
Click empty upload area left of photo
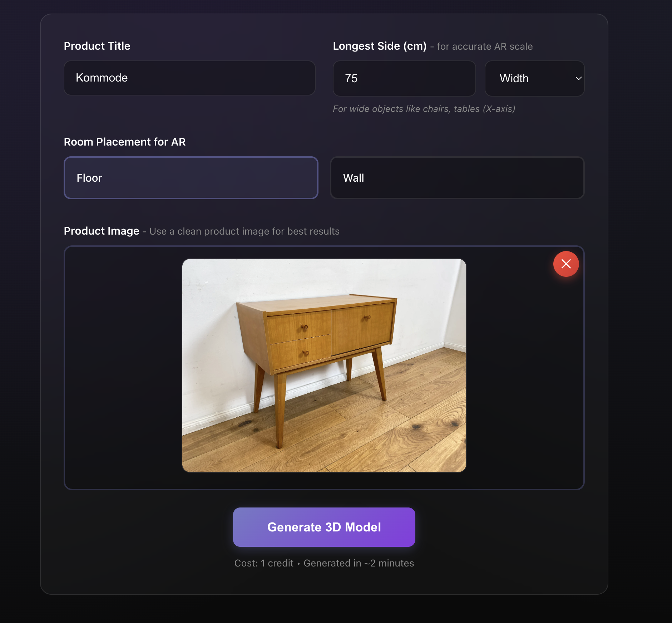pyautogui.click(x=123, y=367)
